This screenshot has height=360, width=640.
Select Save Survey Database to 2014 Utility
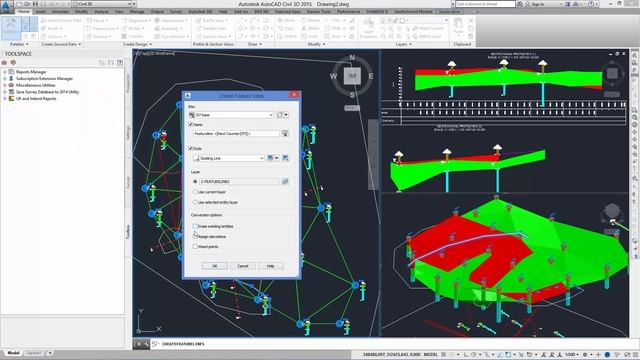pyautogui.click(x=47, y=92)
